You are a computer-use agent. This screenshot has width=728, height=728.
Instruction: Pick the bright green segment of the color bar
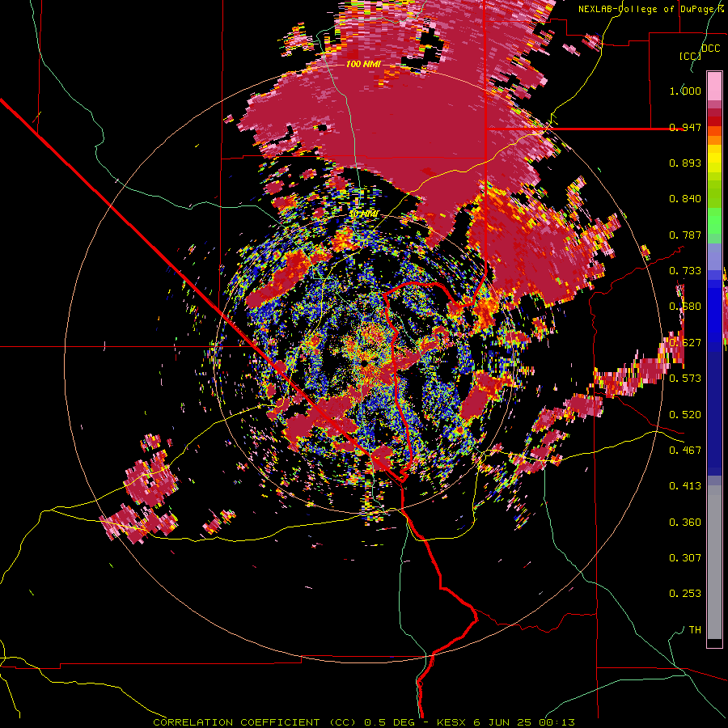(714, 221)
